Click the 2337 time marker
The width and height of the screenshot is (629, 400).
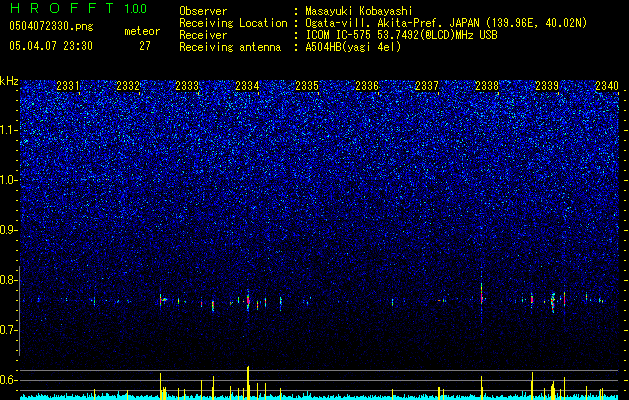tap(427, 86)
